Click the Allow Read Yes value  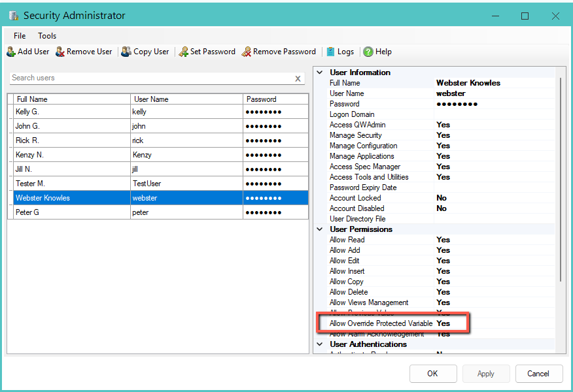(443, 240)
